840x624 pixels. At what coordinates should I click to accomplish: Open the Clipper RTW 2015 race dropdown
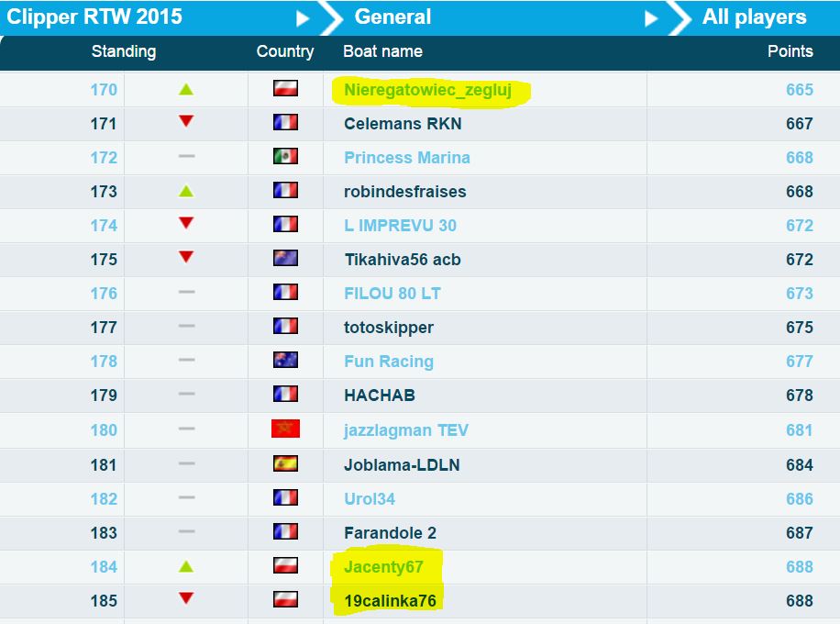pos(303,18)
